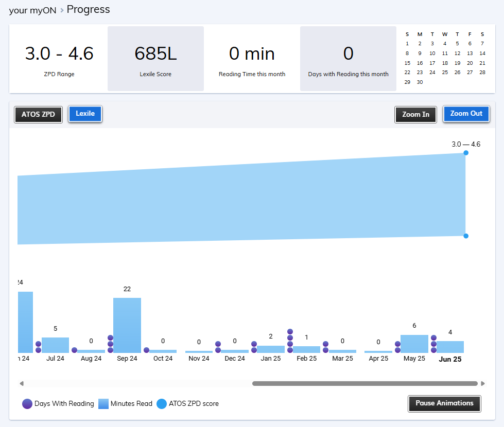The image size is (504, 427).
Task: Select calendar day 11
Action: pos(445,54)
